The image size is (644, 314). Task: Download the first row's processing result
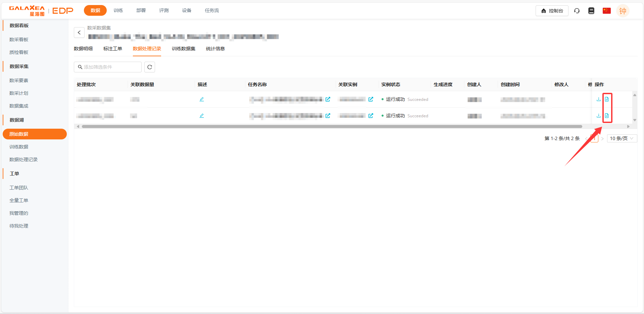[598, 99]
